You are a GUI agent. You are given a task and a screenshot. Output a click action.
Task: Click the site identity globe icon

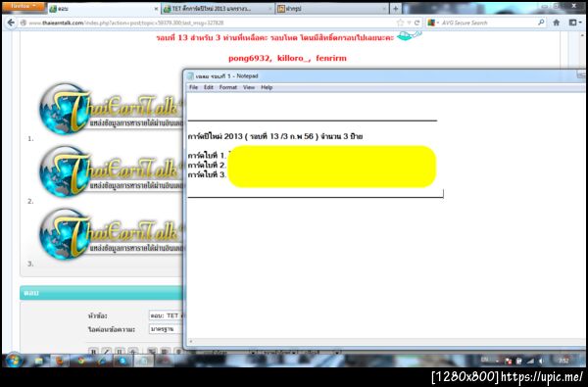(24, 23)
